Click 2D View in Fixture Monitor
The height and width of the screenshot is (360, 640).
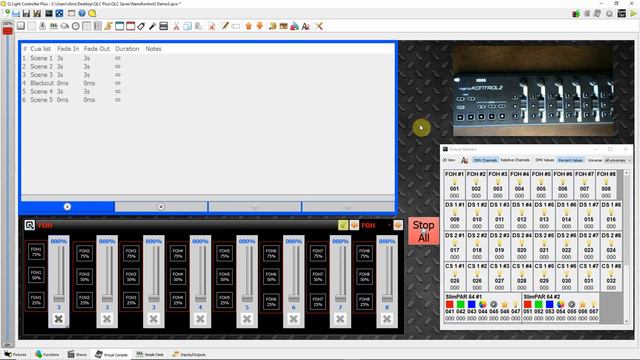449,160
